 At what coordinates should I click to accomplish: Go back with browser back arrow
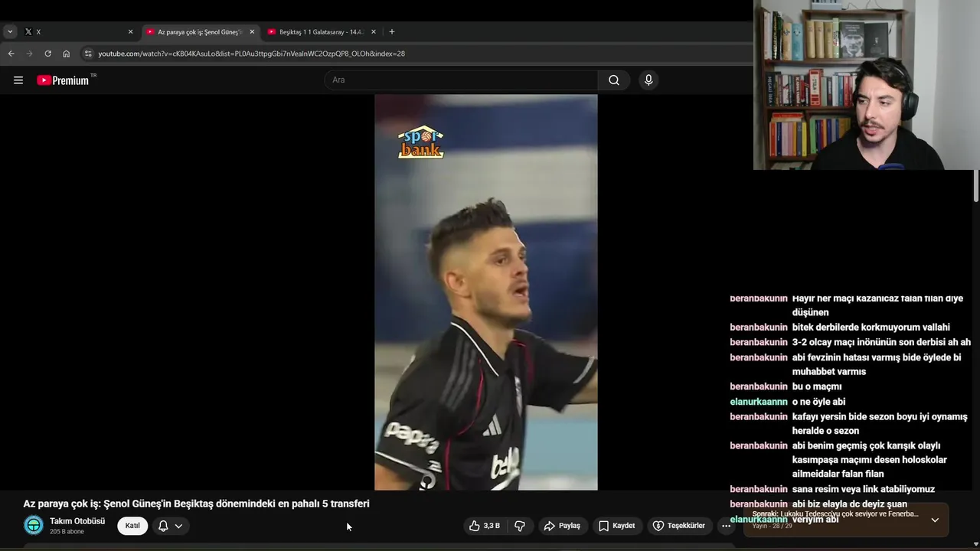coord(11,54)
